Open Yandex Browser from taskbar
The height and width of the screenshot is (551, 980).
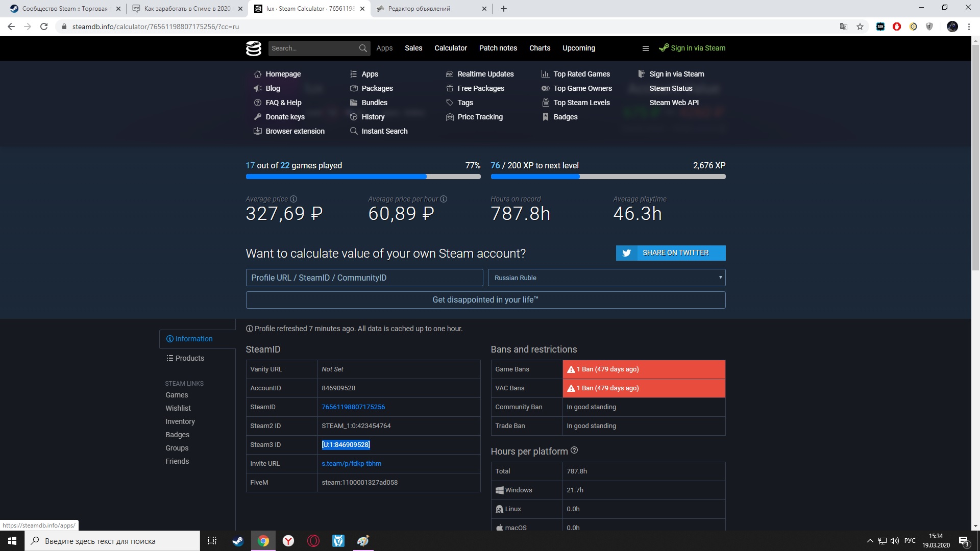pos(288,541)
